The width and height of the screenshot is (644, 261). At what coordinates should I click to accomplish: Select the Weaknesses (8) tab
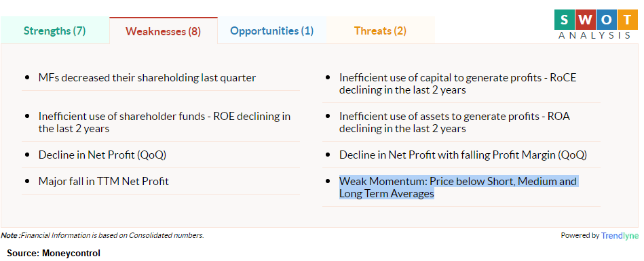[164, 31]
